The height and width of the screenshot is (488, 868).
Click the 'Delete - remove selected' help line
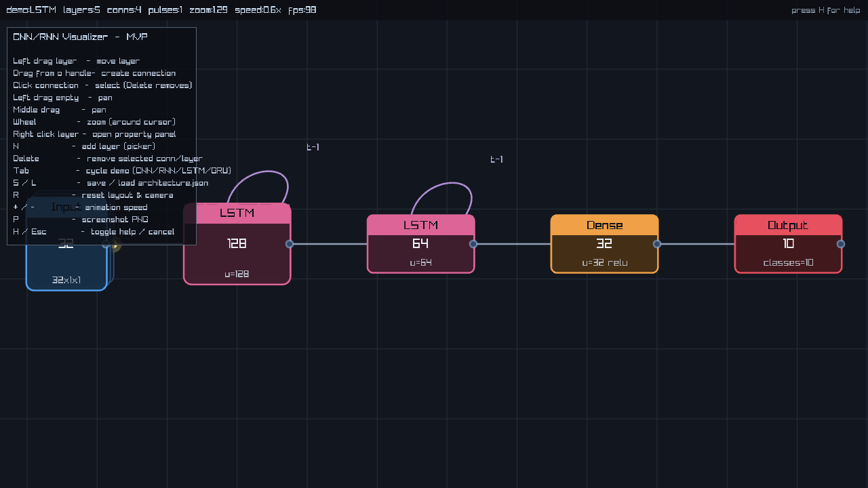[108, 159]
